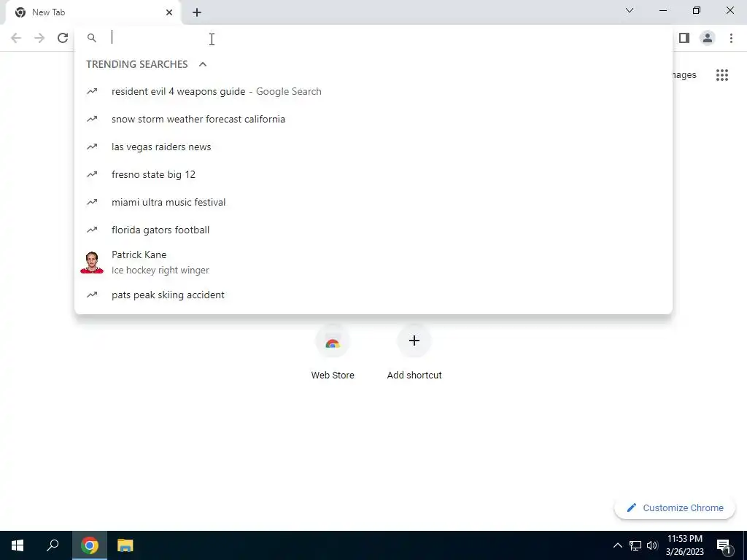Open the notification center icon

[724, 545]
